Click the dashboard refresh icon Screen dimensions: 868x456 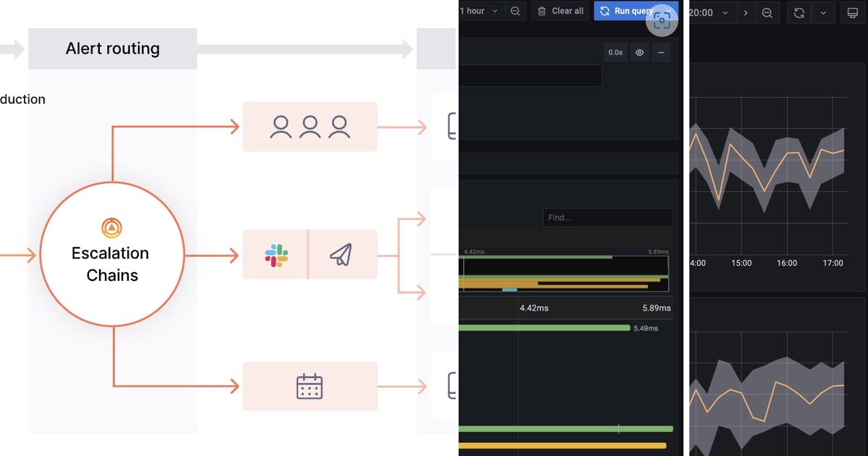point(800,12)
